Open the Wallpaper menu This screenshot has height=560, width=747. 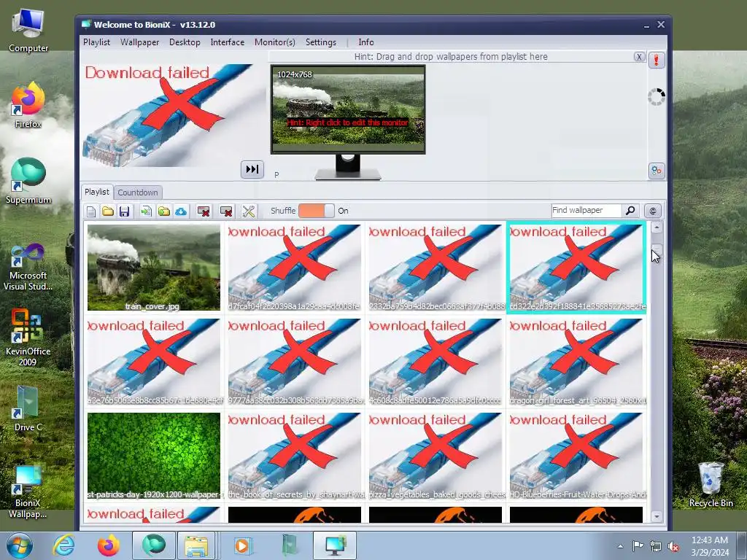[x=139, y=42]
